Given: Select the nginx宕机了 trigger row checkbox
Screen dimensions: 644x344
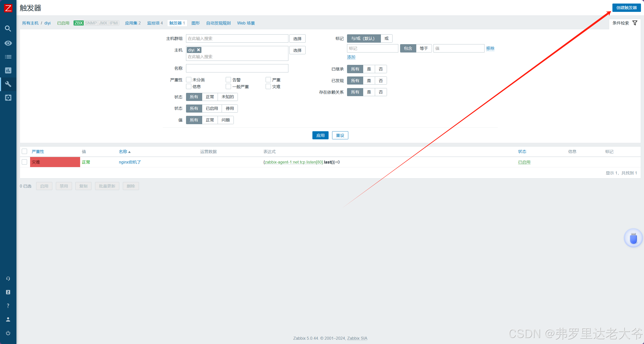Looking at the screenshot, I should tap(25, 162).
